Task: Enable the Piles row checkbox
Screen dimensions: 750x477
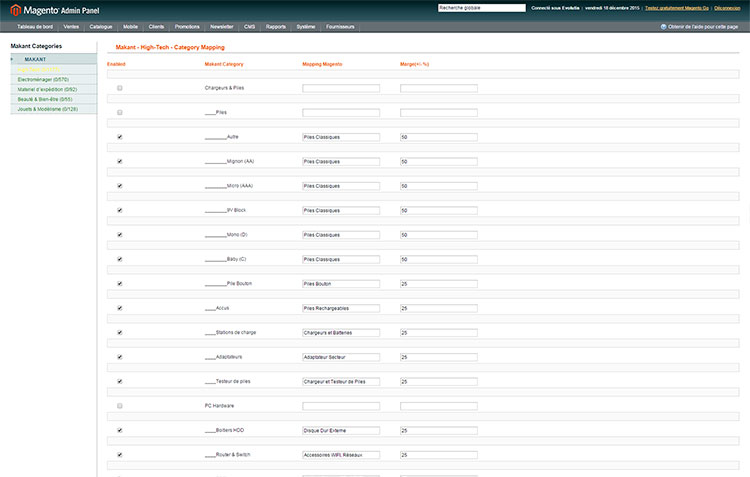Action: (x=120, y=112)
